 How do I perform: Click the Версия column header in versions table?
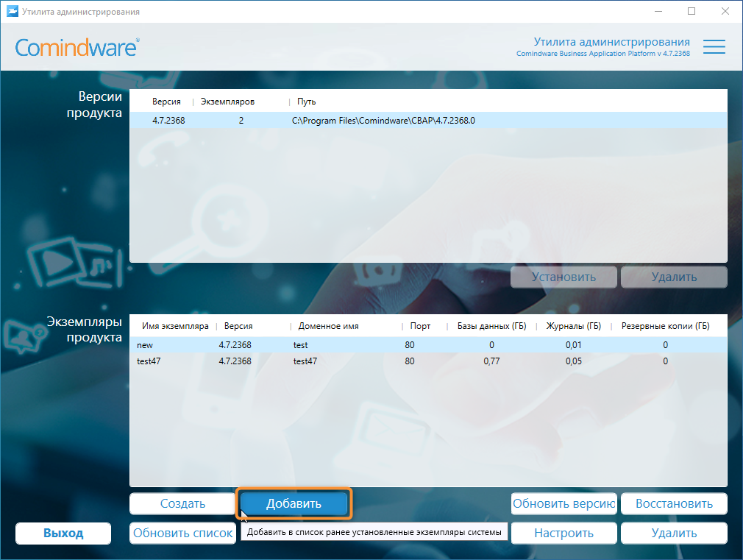click(x=166, y=102)
